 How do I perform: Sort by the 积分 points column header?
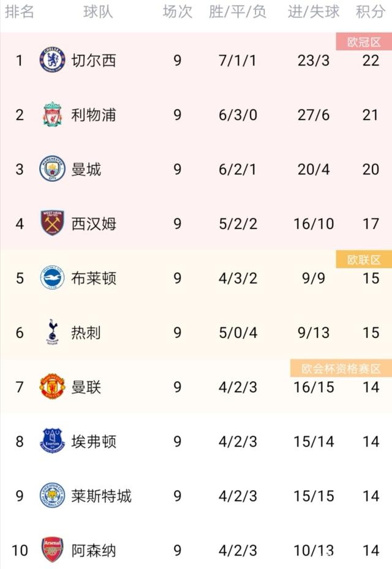pyautogui.click(x=370, y=12)
